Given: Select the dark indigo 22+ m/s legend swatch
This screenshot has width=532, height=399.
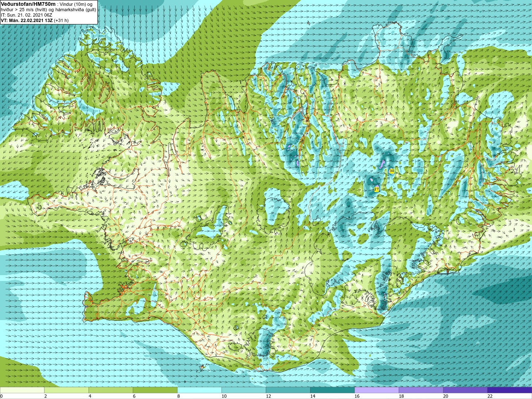Looking at the screenshot, I should point(510,390).
